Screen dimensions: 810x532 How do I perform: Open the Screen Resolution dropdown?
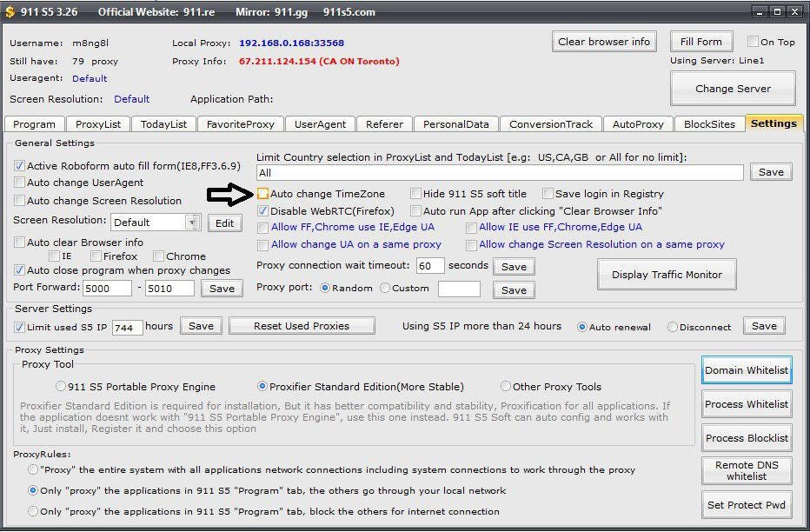pos(156,222)
